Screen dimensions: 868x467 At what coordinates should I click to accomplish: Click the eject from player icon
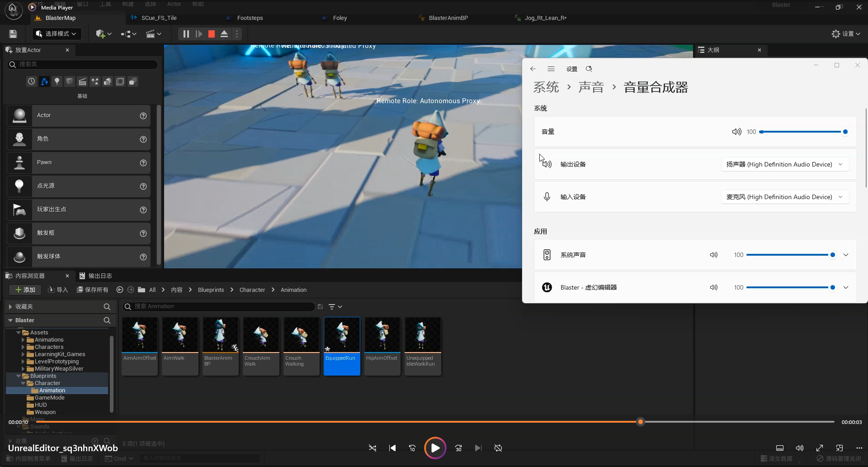(x=224, y=34)
